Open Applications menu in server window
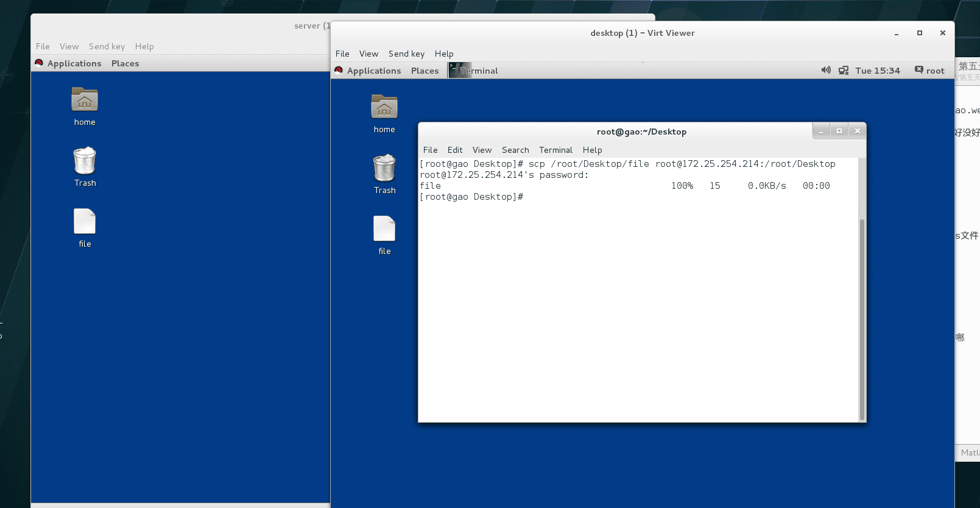This screenshot has height=508, width=980. point(74,63)
